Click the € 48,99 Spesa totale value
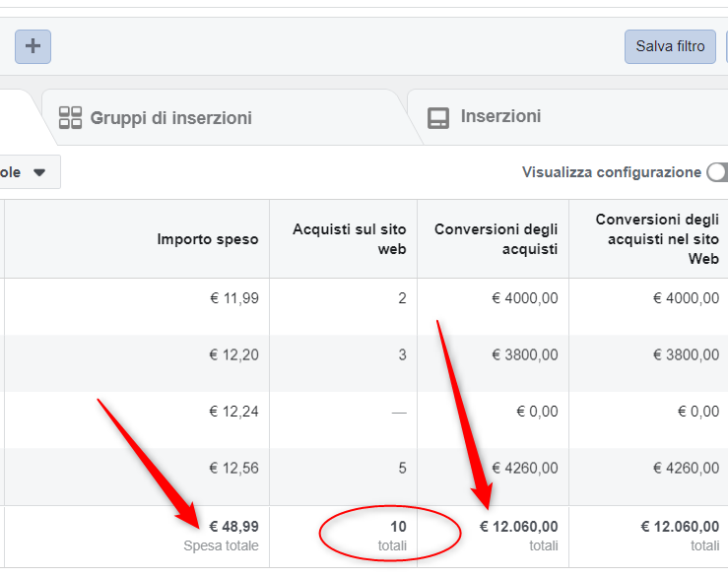The image size is (728, 576). click(x=233, y=527)
